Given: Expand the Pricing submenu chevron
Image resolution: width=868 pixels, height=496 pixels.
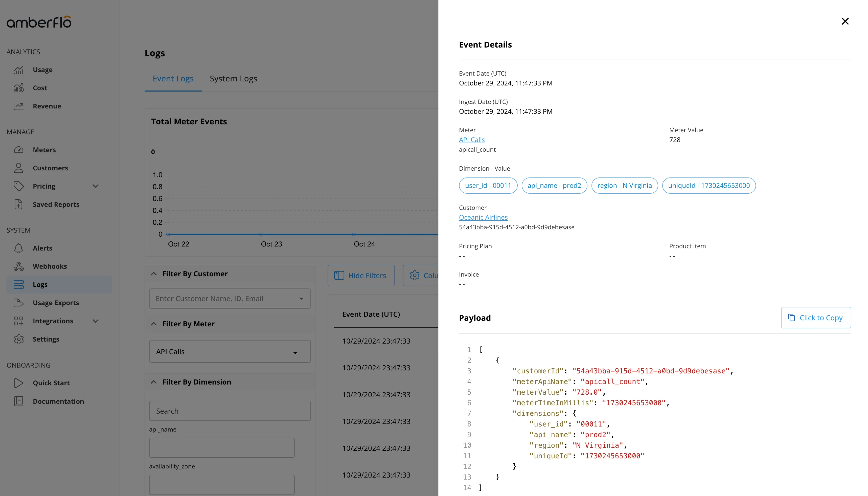Looking at the screenshot, I should 96,186.
